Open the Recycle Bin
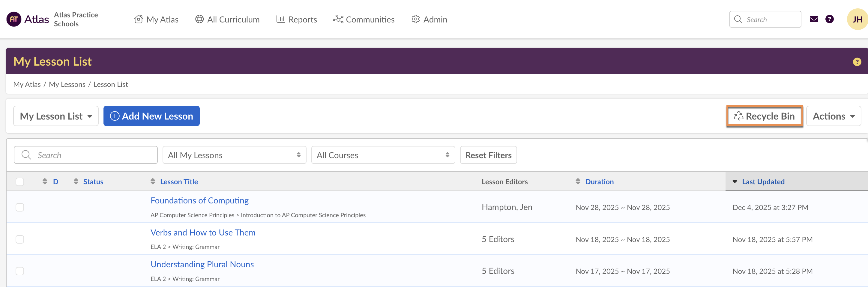 tap(764, 116)
